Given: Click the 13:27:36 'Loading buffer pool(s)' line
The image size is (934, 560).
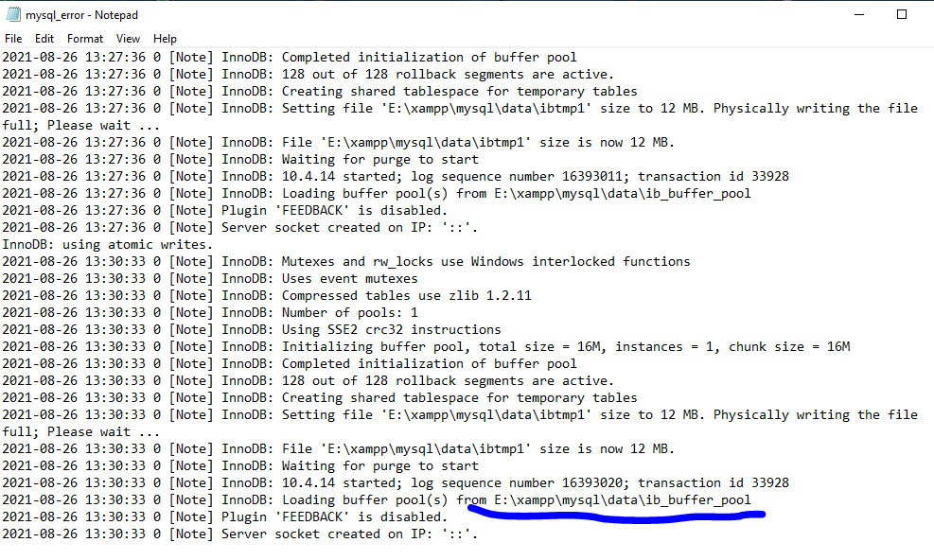Looking at the screenshot, I should tap(377, 194).
